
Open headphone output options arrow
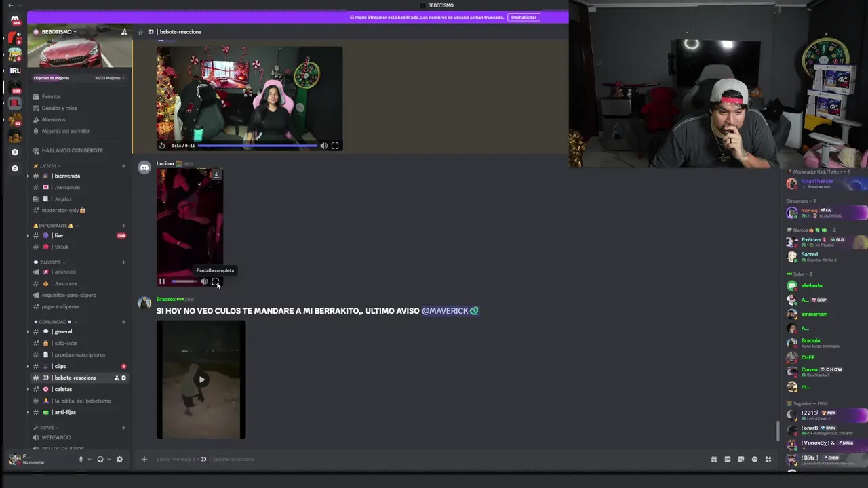[108, 460]
